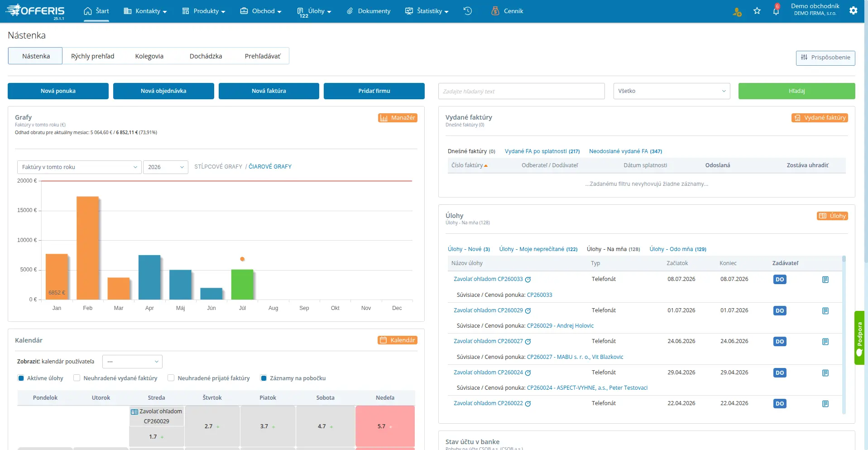This screenshot has width=868, height=450.
Task: Open note icon for task CP260033
Action: [x=825, y=280]
